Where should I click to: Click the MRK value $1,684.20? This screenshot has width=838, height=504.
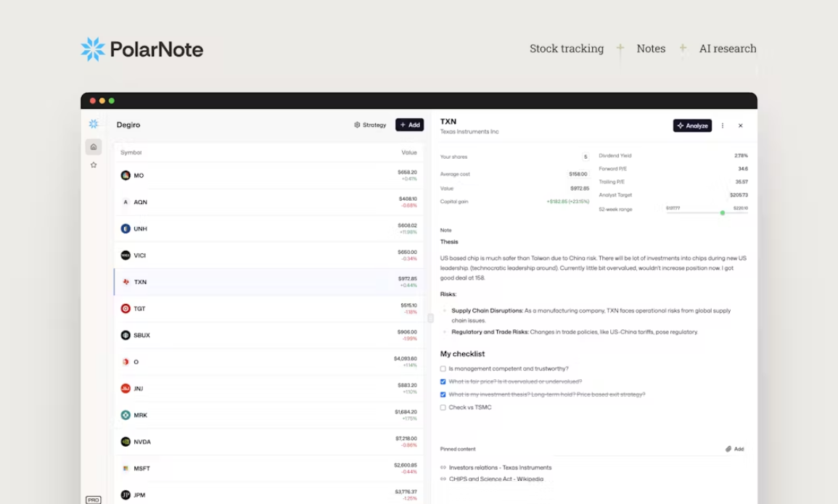(x=406, y=412)
